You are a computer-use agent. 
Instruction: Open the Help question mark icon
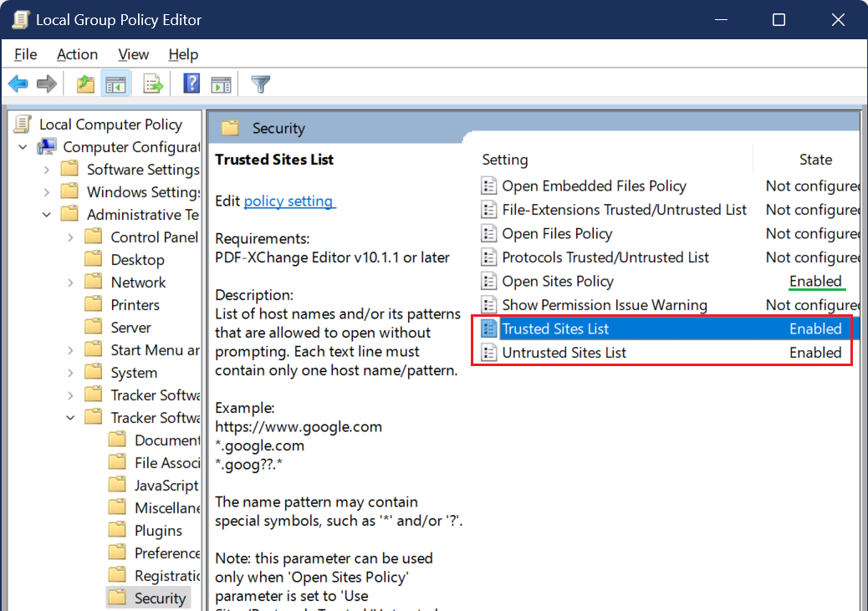[191, 84]
